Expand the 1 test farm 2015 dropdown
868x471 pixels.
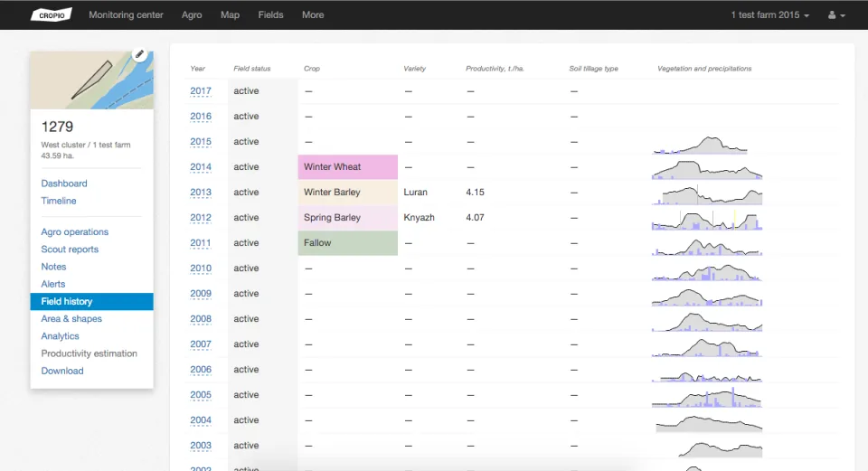tap(770, 15)
